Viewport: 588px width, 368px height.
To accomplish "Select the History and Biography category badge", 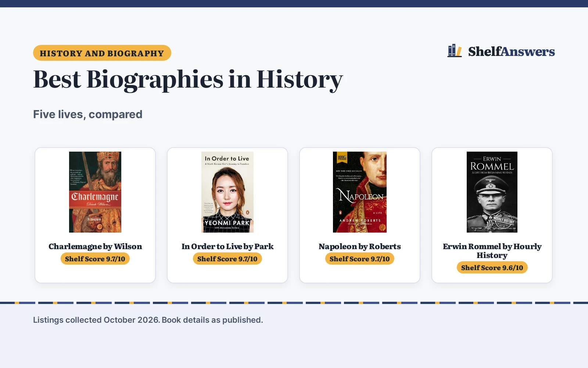I will [102, 53].
